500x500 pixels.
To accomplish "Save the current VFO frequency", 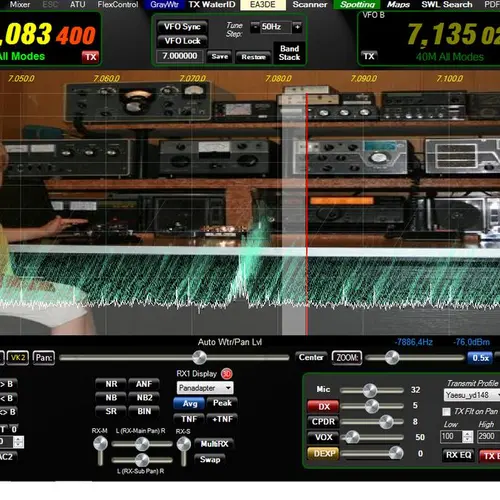I will (220, 57).
